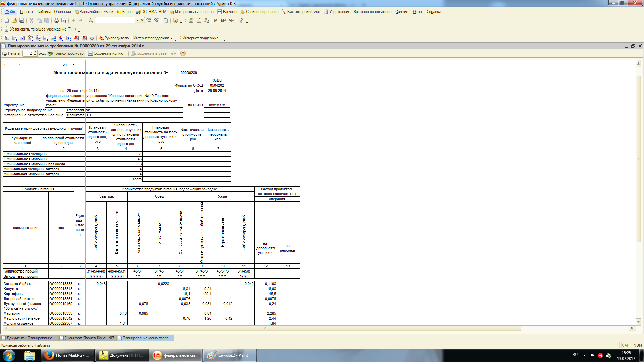This screenshot has height=362, width=644.
Task: Click the Save (floppy disk) toolbar icon
Action: pos(22,20)
